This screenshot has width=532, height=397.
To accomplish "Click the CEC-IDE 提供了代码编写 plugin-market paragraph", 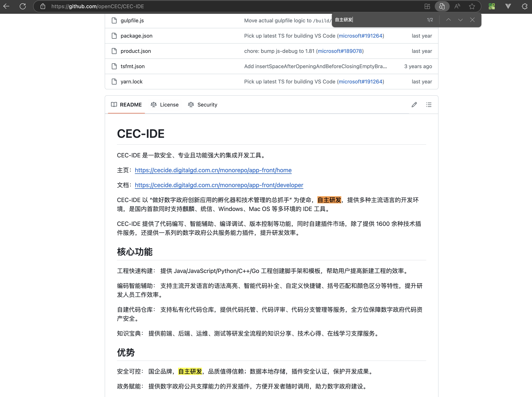I will tap(269, 228).
